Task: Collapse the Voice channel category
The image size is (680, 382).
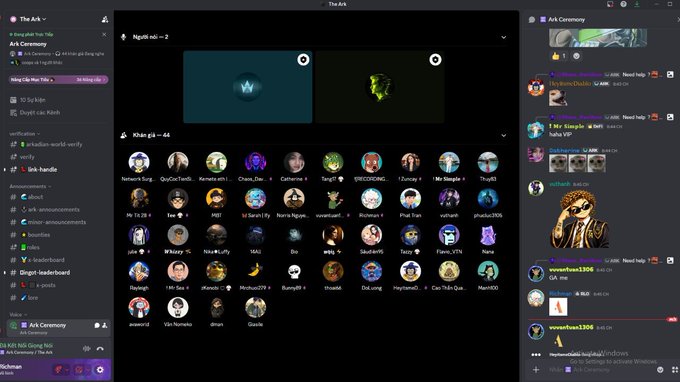Action: coord(18,314)
